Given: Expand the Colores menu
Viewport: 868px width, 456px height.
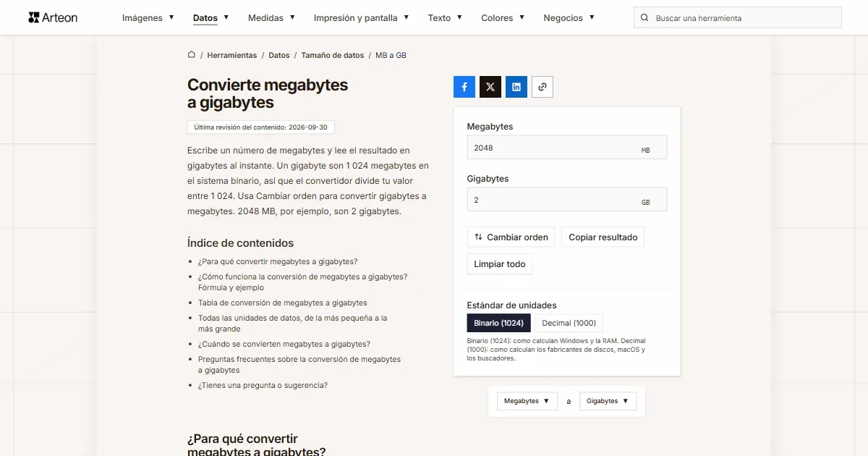Looking at the screenshot, I should pyautogui.click(x=503, y=18).
